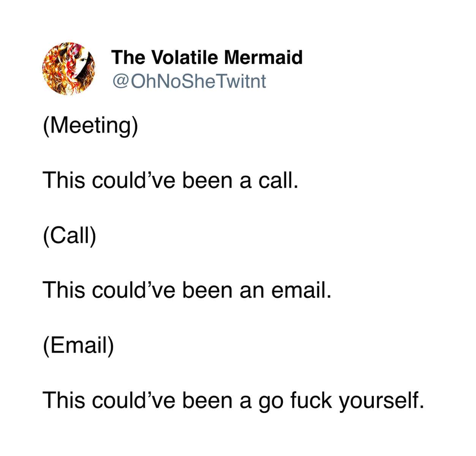The width and height of the screenshot is (476, 456).
Task: Click the "(Meeting)" text line
Action: pyautogui.click(x=90, y=125)
